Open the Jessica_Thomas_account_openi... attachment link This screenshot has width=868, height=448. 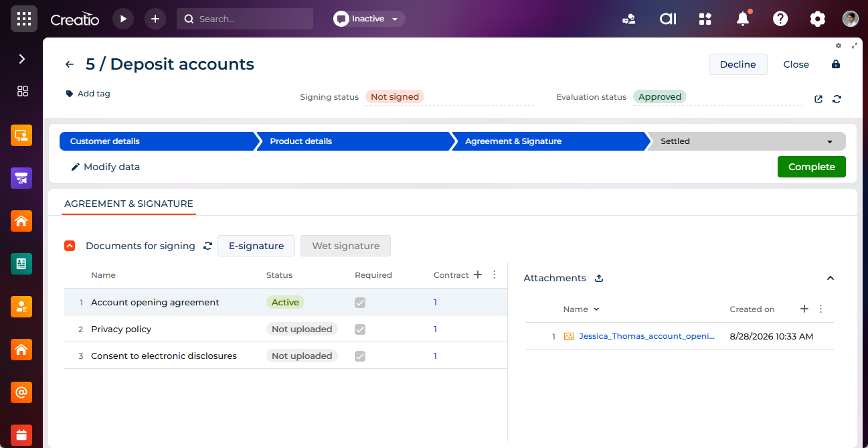pos(647,336)
